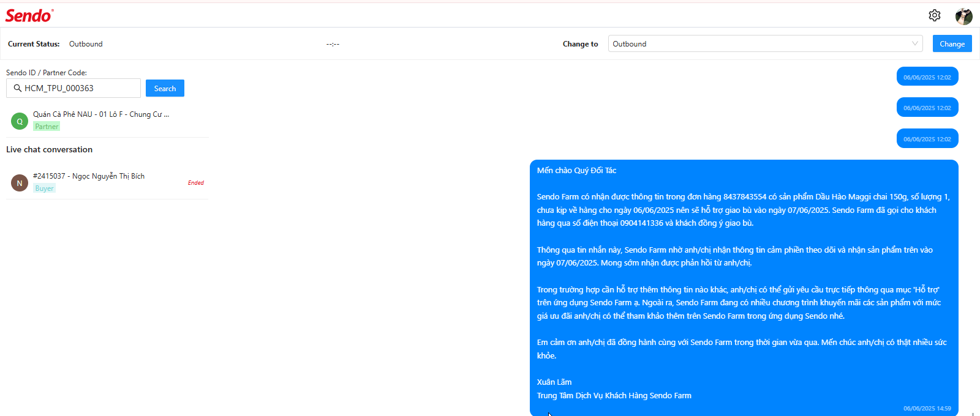980x416 pixels.
Task: Focus the Sendo ID / Partner Code input
Action: [x=73, y=88]
